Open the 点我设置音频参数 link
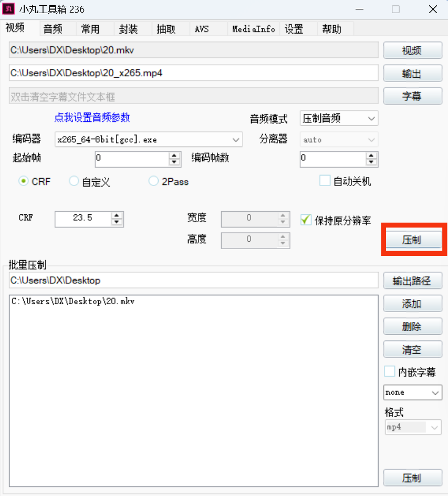The width and height of the screenshot is (448, 496). pos(92,117)
